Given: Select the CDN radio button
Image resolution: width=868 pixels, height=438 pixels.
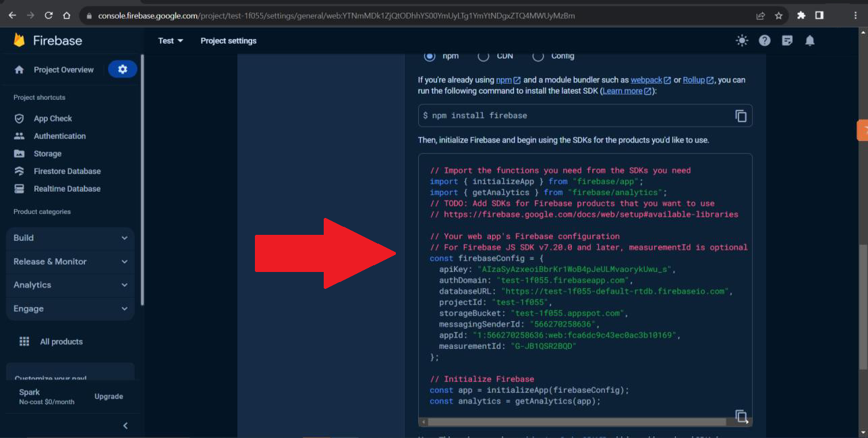Looking at the screenshot, I should point(484,56).
